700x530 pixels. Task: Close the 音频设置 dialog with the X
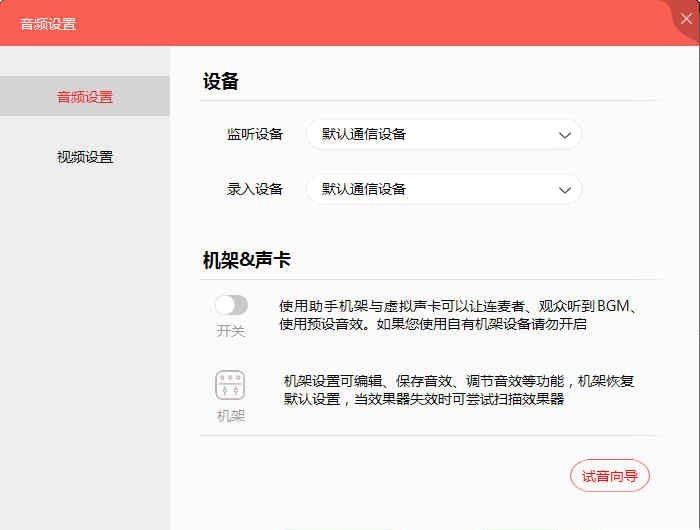pyautogui.click(x=686, y=19)
